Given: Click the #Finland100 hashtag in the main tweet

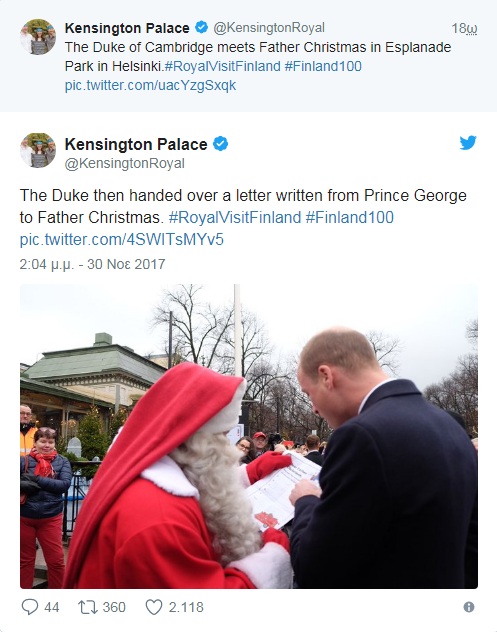Looking at the screenshot, I should [350, 217].
